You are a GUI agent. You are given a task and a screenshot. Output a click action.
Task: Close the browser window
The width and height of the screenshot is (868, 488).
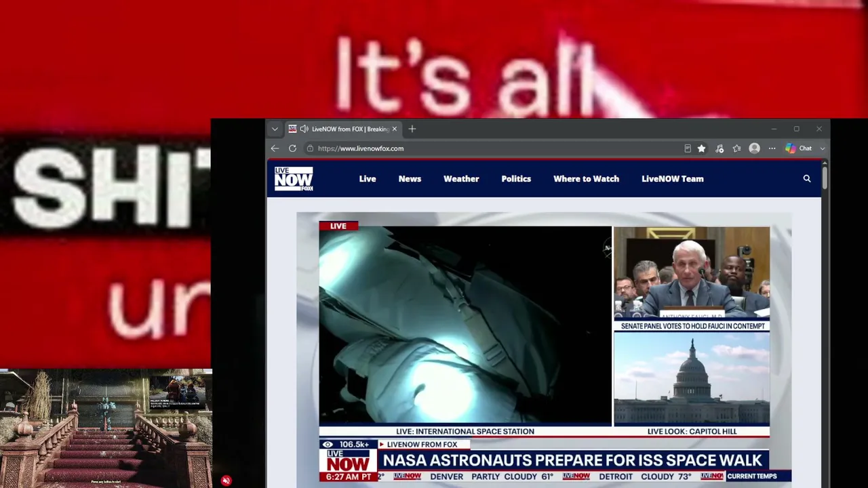point(819,129)
